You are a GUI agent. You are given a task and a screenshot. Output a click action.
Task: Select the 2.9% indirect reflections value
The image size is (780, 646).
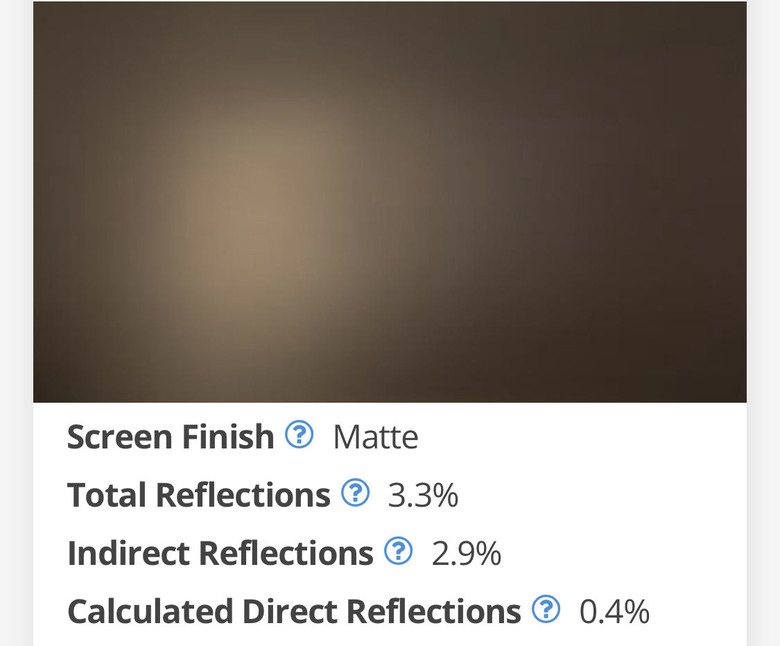click(x=466, y=554)
